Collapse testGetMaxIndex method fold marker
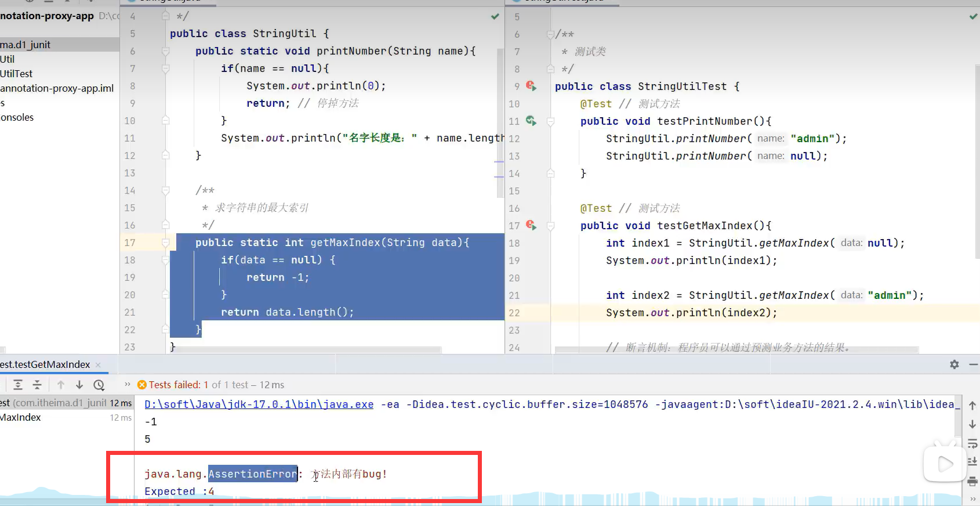The image size is (980, 506). point(550,226)
